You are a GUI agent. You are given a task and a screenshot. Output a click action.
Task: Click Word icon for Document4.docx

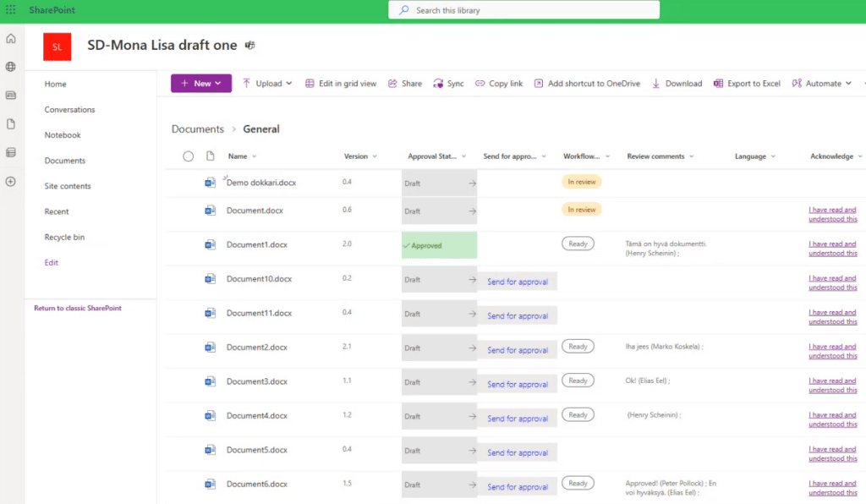click(210, 416)
